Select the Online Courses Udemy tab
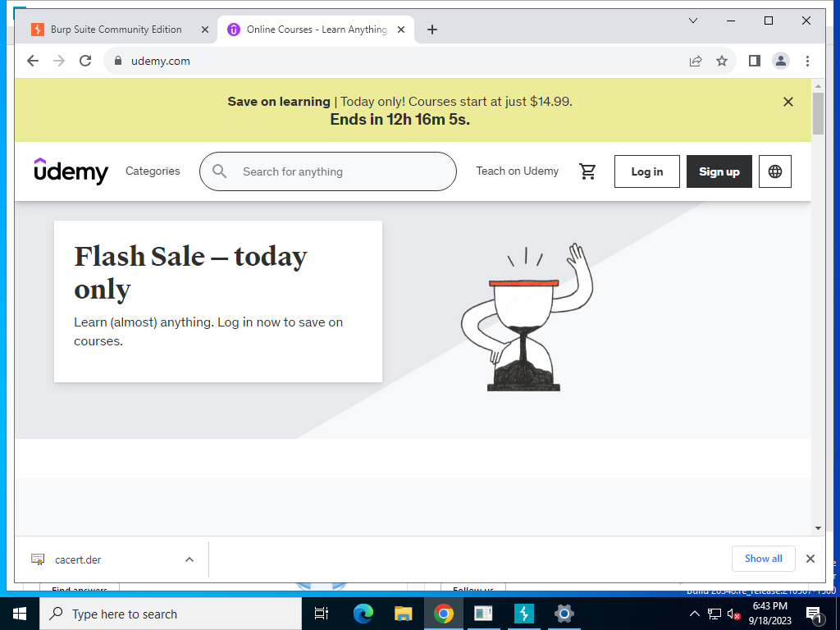This screenshot has height=630, width=840. (x=316, y=30)
